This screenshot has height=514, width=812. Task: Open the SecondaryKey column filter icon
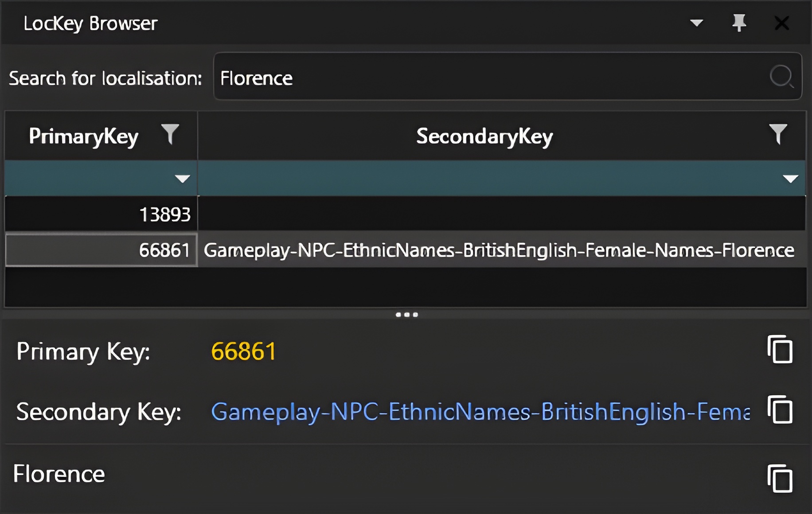click(778, 134)
